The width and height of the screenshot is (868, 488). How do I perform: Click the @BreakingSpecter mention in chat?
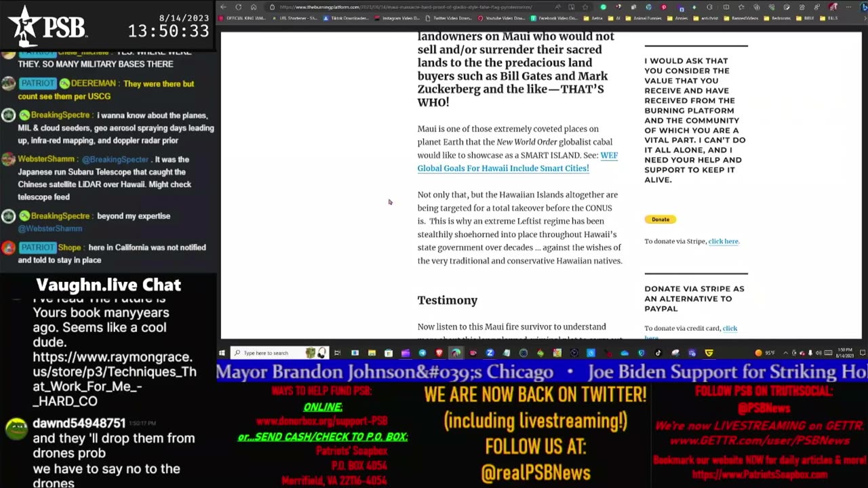(x=115, y=159)
